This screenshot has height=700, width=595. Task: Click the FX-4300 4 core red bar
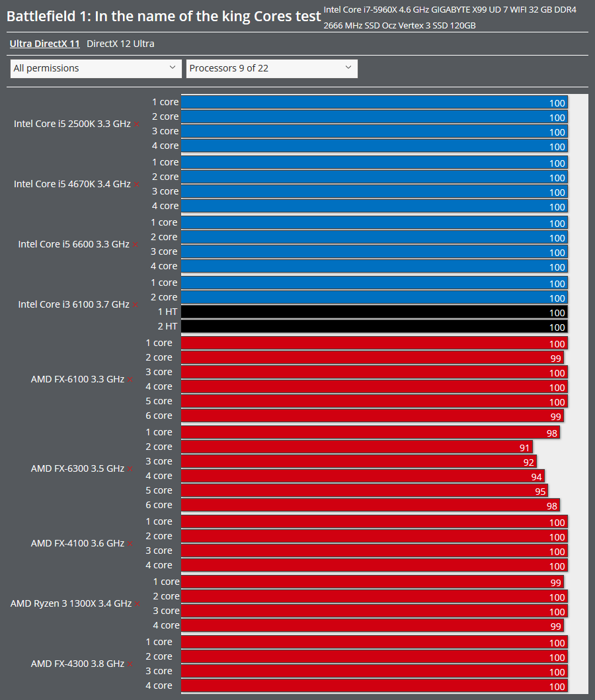(x=374, y=685)
